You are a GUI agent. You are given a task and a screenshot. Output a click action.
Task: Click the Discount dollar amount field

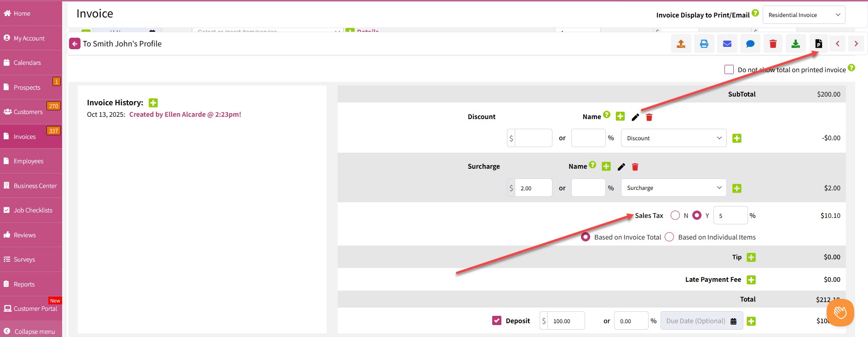coord(534,138)
